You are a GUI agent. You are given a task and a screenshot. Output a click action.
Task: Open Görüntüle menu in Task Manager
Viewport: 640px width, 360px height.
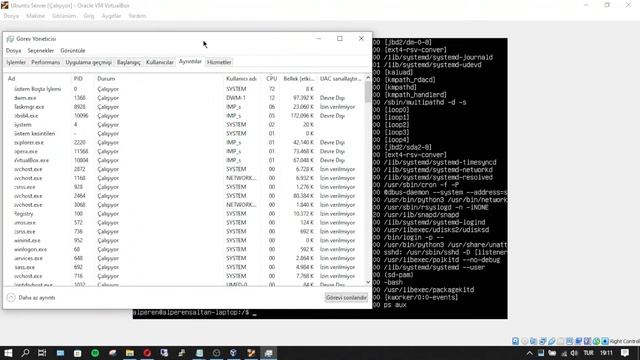(73, 51)
